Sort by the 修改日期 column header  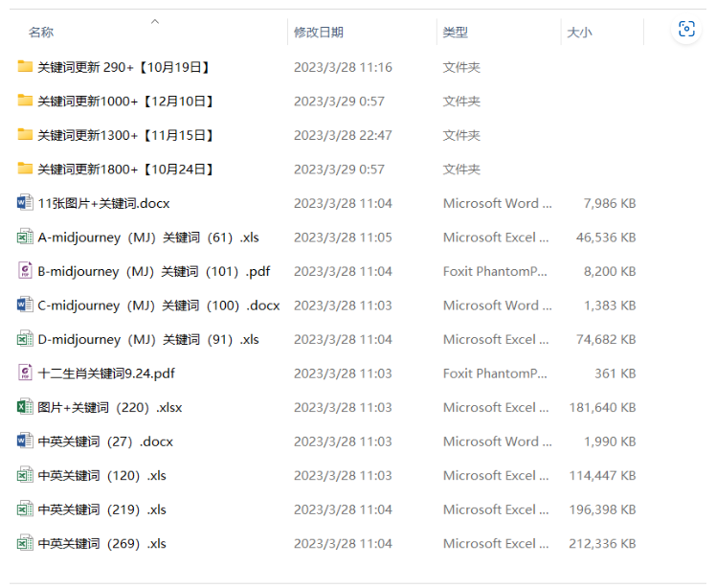point(319,33)
